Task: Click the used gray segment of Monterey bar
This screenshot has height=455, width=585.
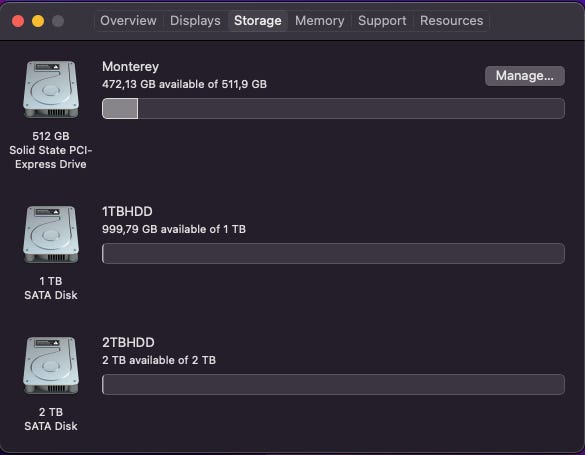Action: [120, 109]
